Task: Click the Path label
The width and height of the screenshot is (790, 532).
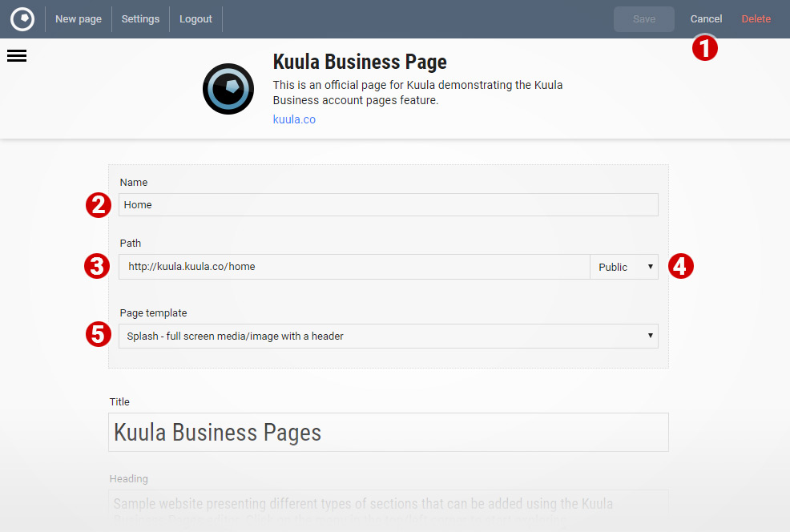Action: (x=131, y=243)
